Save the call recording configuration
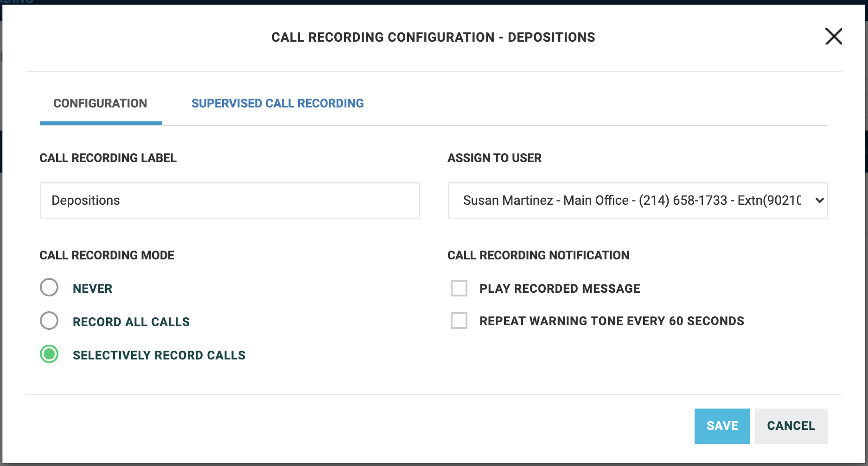This screenshot has width=868, height=466. click(722, 426)
